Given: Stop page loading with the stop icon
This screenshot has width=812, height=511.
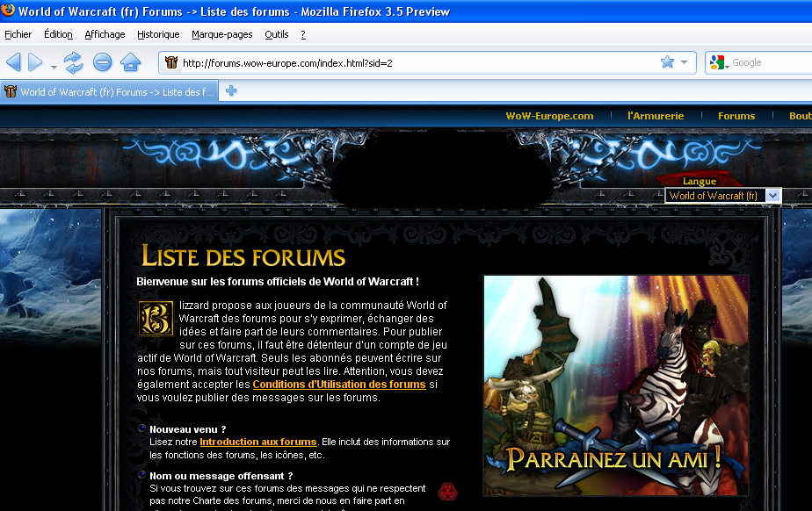Looking at the screenshot, I should 103,62.
